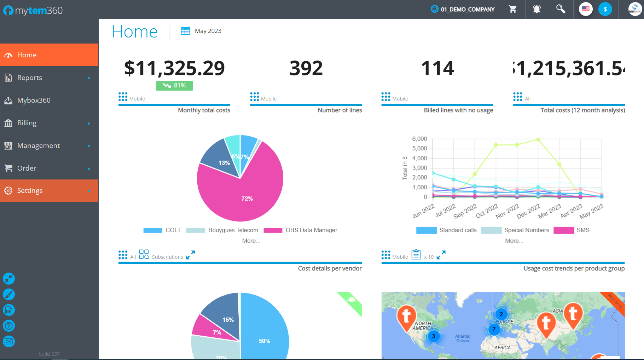Click More under the vendor pie legend
This screenshot has height=360, width=644.
(x=251, y=241)
